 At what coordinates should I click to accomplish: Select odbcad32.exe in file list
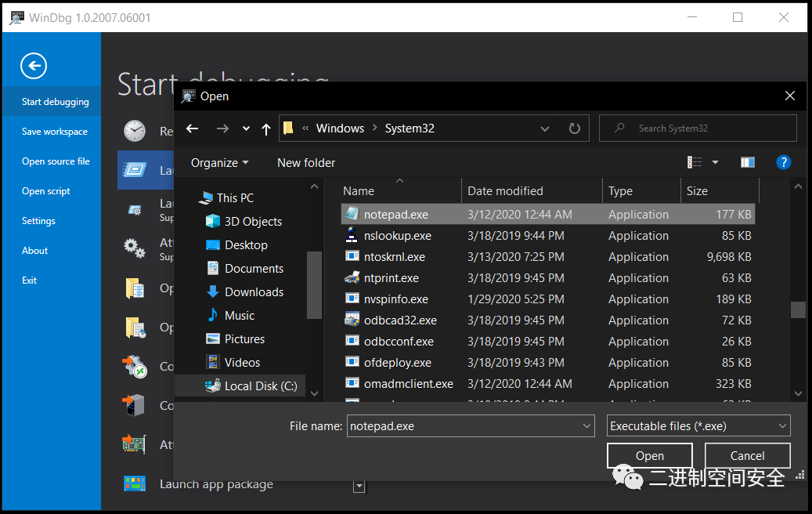tap(548, 320)
